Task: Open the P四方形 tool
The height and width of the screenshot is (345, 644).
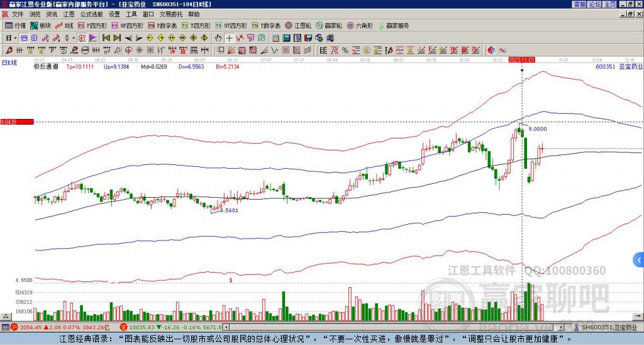Action: (x=92, y=25)
